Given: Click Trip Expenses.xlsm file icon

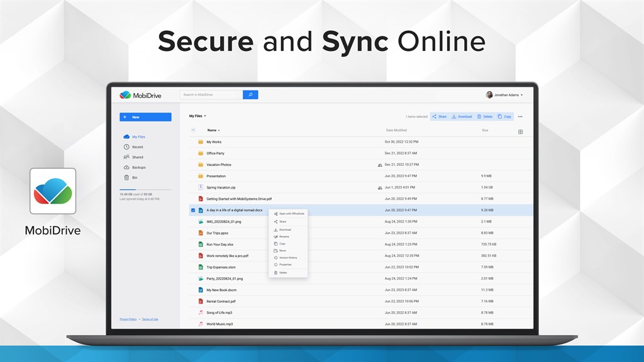Looking at the screenshot, I should (x=201, y=267).
